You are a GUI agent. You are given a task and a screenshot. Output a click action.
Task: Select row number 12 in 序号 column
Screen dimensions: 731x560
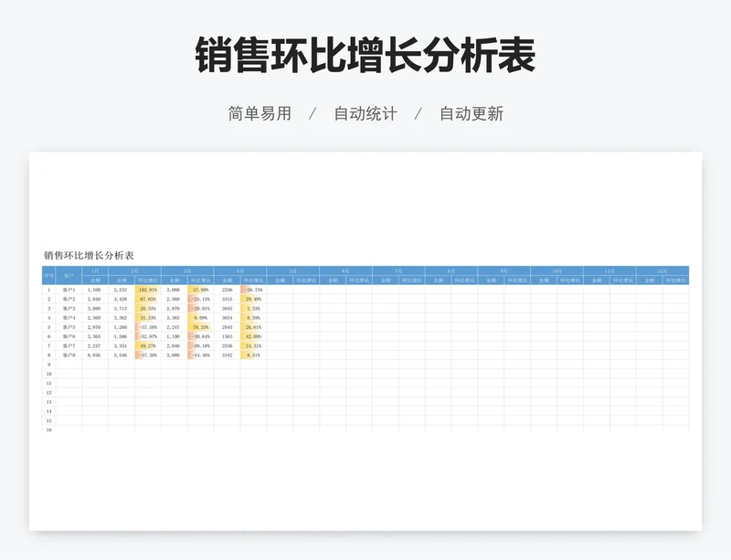(49, 393)
